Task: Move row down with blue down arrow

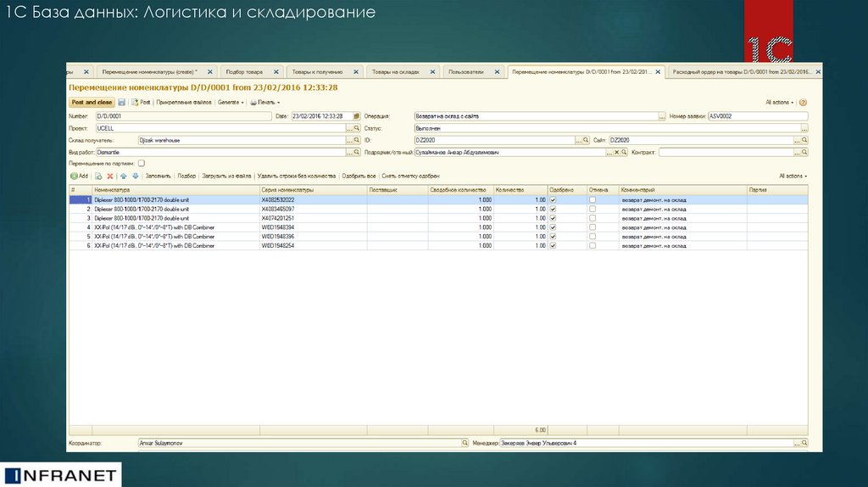Action: click(135, 176)
